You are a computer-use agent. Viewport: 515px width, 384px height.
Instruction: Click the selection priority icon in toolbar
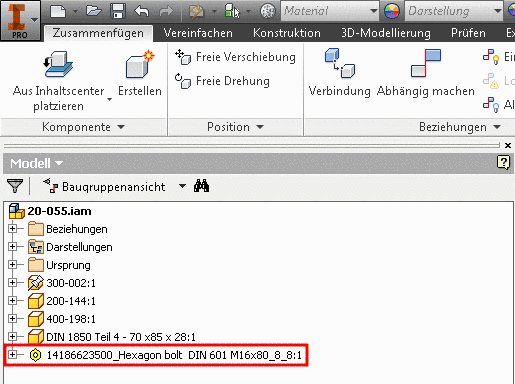pos(232,11)
